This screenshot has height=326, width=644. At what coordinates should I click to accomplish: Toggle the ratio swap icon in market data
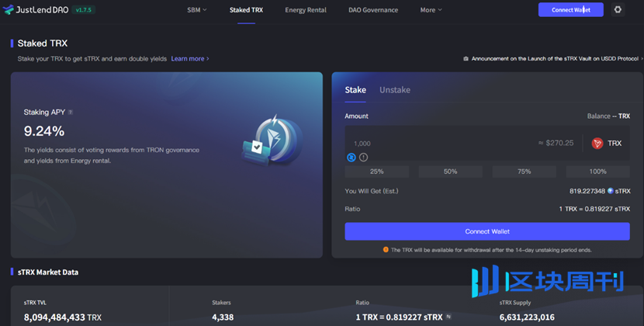pyautogui.click(x=448, y=317)
